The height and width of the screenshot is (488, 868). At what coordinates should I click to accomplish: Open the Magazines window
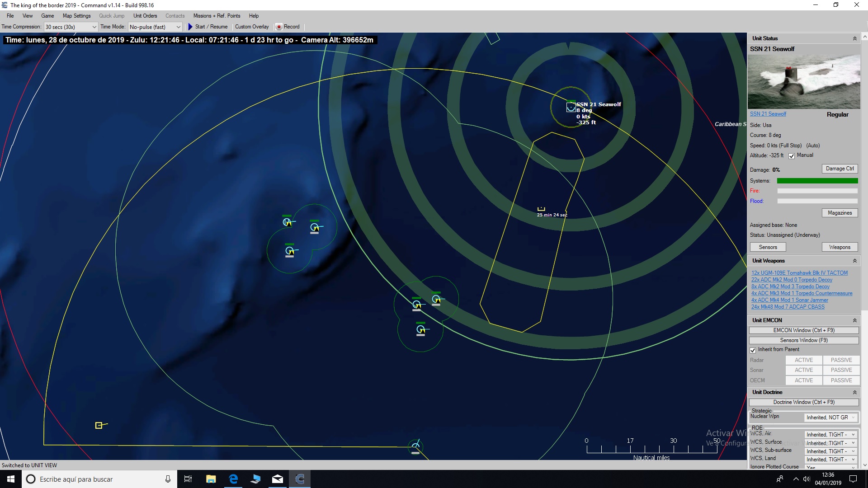coord(840,212)
